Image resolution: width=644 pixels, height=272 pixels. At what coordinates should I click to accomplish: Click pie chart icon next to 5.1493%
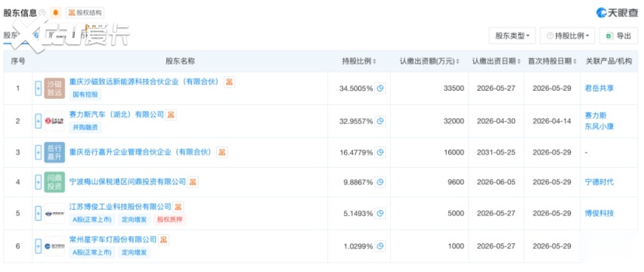coord(380,213)
